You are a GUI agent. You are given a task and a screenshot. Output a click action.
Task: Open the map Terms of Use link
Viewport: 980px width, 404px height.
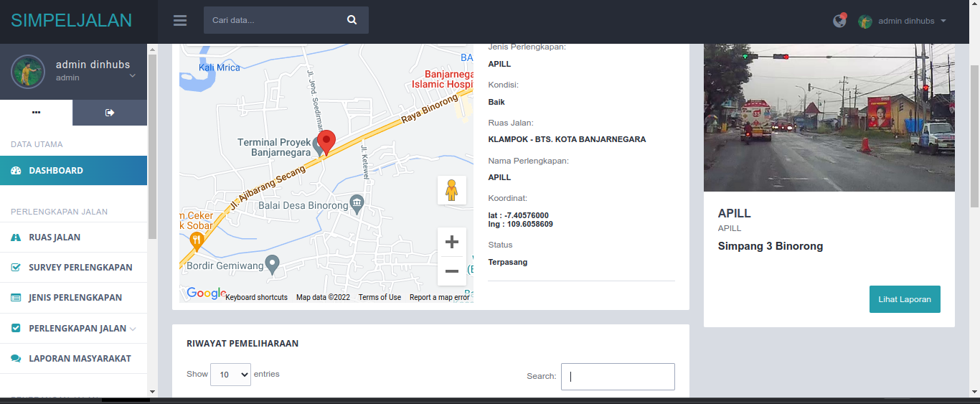point(380,297)
